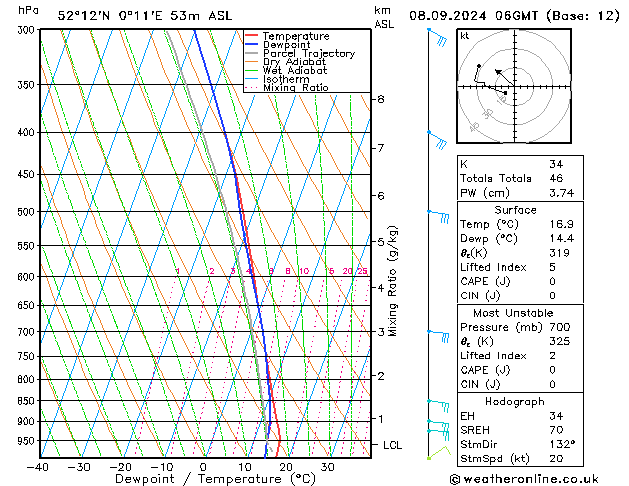Click the surface Temp value '16.9'
Viewport: 629px width, 486px height.
coord(562,224)
